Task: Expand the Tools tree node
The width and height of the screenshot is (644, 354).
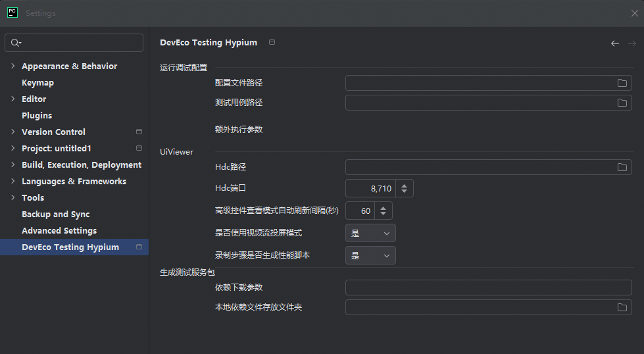Action: point(12,197)
